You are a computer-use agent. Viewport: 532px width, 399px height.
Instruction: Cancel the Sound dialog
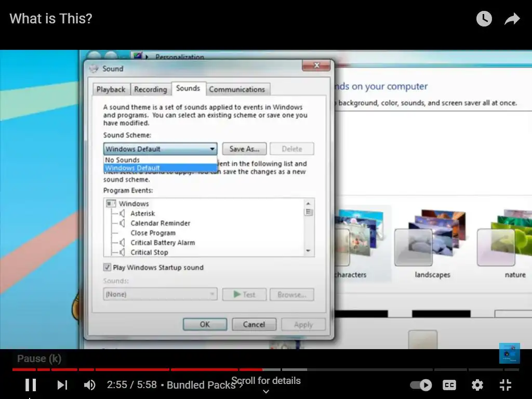pyautogui.click(x=254, y=324)
